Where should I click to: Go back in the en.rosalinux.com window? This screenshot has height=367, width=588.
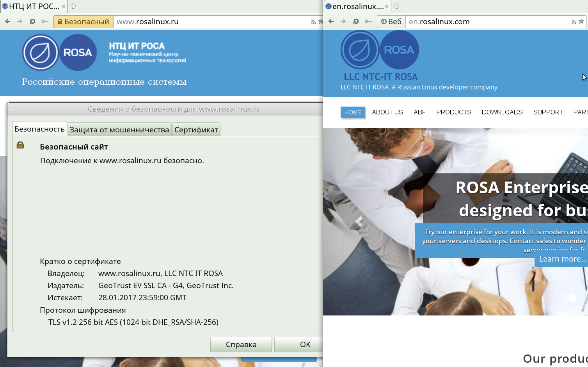331,21
